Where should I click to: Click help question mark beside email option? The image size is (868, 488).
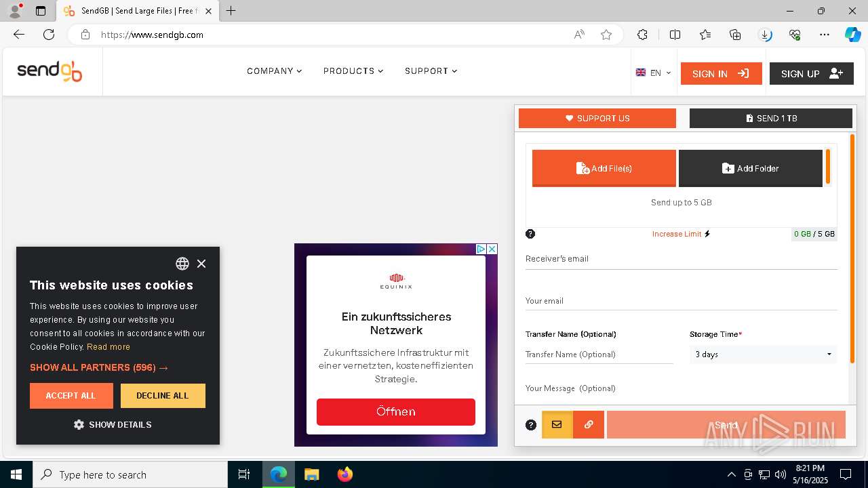pyautogui.click(x=531, y=425)
